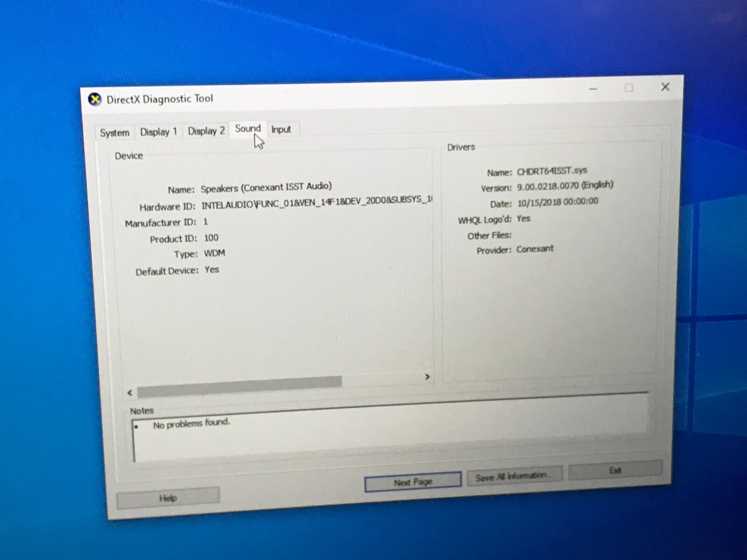Screen dimensions: 747x560
Task: Click the Device panel scrollbar thumb
Action: [x=240, y=387]
